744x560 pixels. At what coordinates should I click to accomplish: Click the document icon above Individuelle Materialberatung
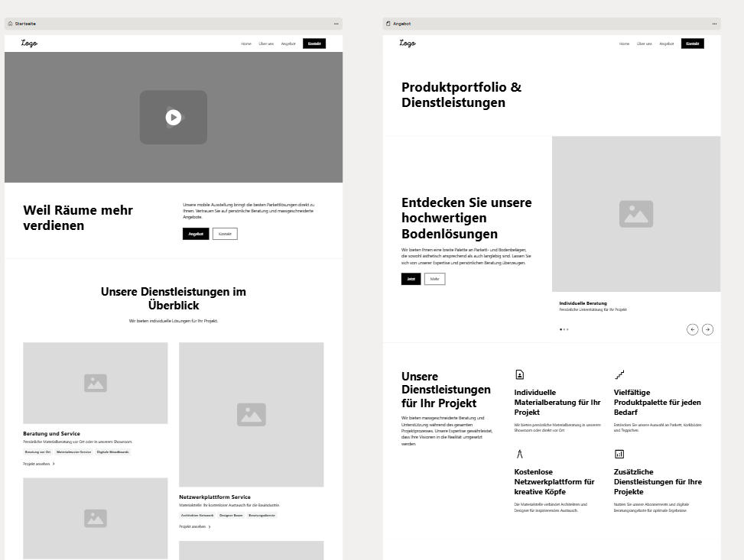click(x=519, y=374)
